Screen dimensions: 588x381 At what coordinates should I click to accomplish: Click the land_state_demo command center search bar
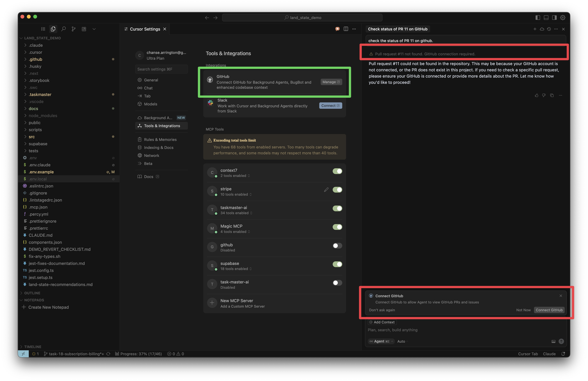tap(302, 18)
